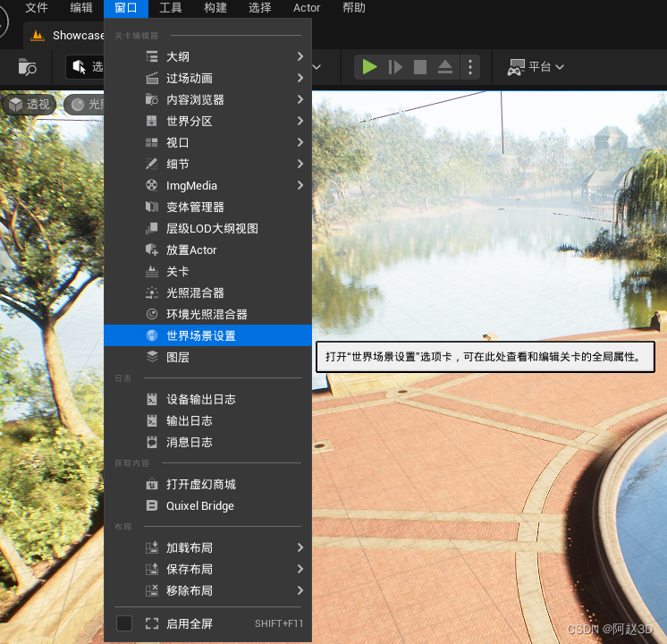Click the ImgMedia film reel icon
Image resolution: width=667 pixels, height=644 pixels.
point(152,185)
